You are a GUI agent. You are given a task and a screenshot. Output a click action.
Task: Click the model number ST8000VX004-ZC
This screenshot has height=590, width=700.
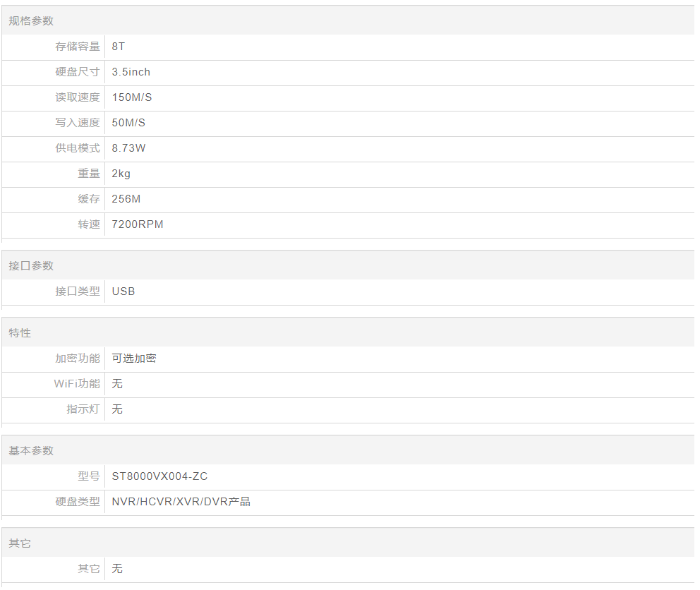tap(159, 476)
